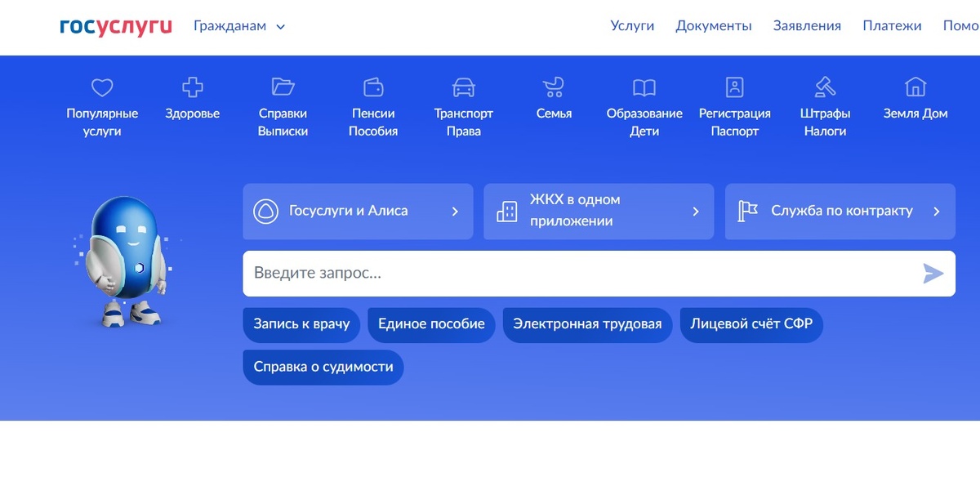Open the Услуги menu item
Viewport: 980px width, 477px height.
pos(632,26)
